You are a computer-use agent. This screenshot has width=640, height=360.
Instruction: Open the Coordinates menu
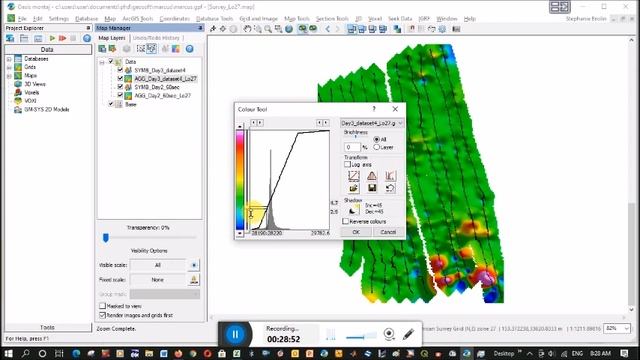pyautogui.click(x=175, y=19)
